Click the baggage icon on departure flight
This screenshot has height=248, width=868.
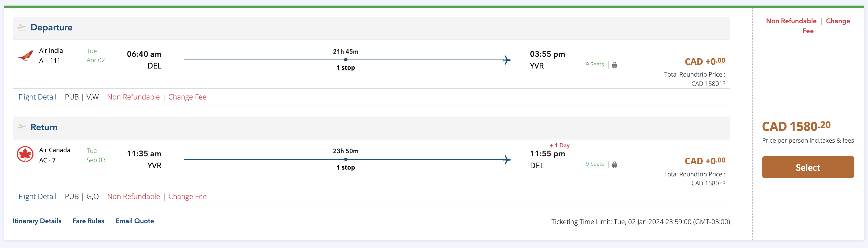coord(615,65)
